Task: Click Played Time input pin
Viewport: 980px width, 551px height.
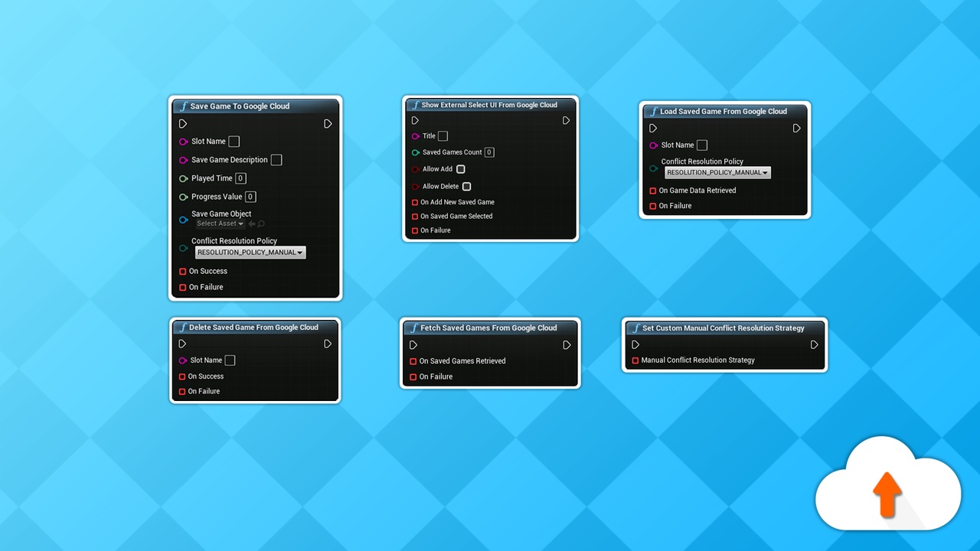Action: 184,178
